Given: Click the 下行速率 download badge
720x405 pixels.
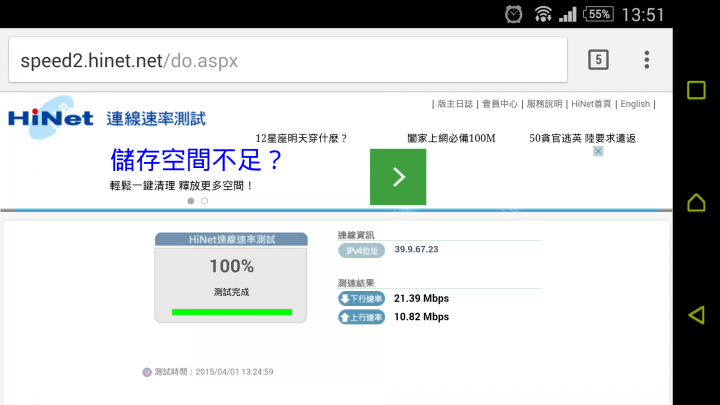Looking at the screenshot, I should [362, 298].
